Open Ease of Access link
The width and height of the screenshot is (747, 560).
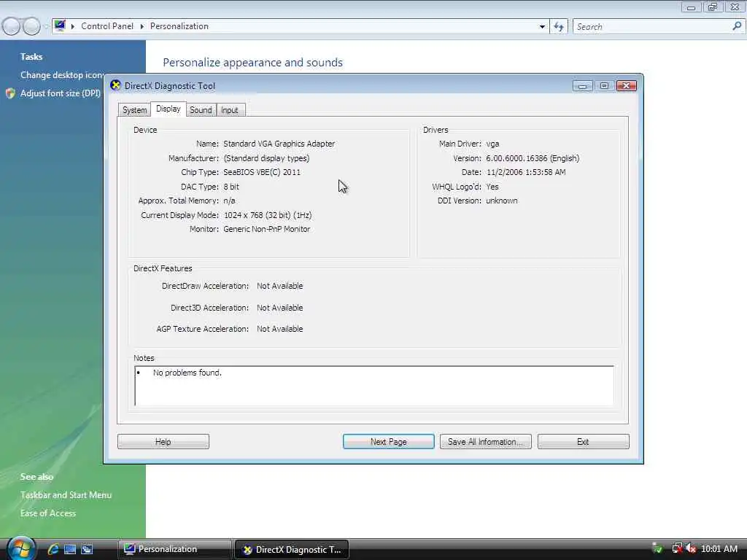click(48, 513)
